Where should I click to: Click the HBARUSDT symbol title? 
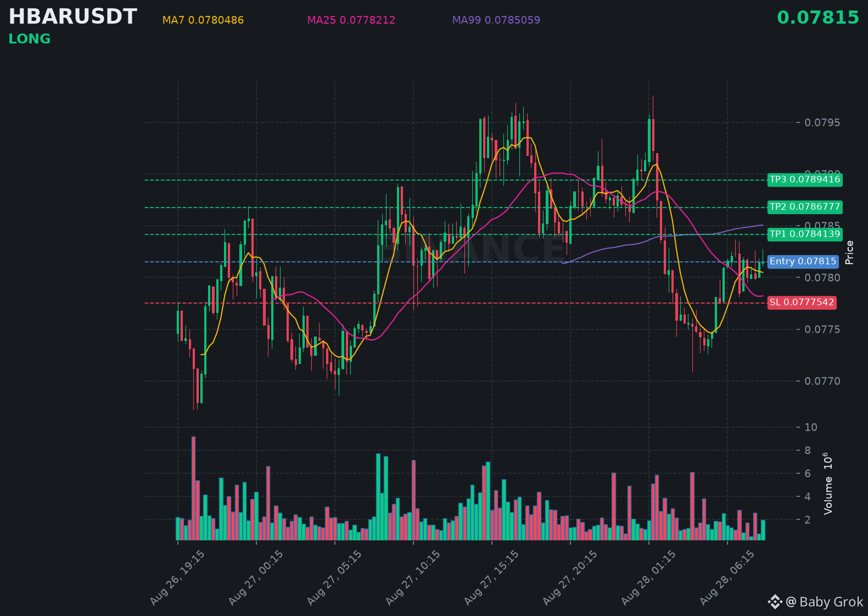[72, 16]
